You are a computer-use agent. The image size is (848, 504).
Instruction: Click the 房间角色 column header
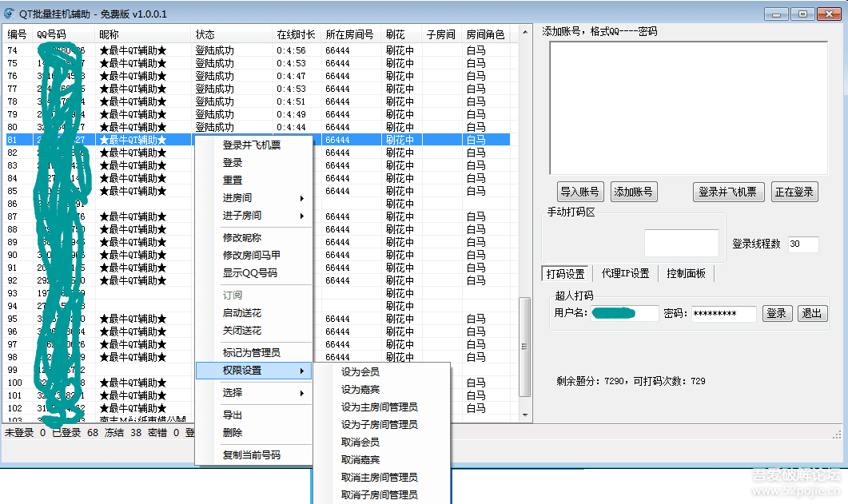(x=486, y=34)
